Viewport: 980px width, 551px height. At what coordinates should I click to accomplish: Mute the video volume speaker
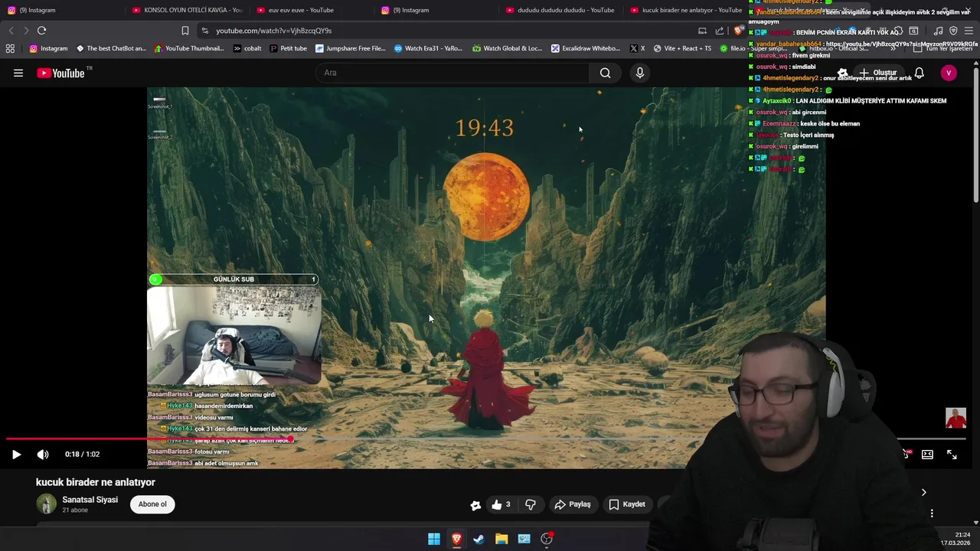click(x=43, y=455)
